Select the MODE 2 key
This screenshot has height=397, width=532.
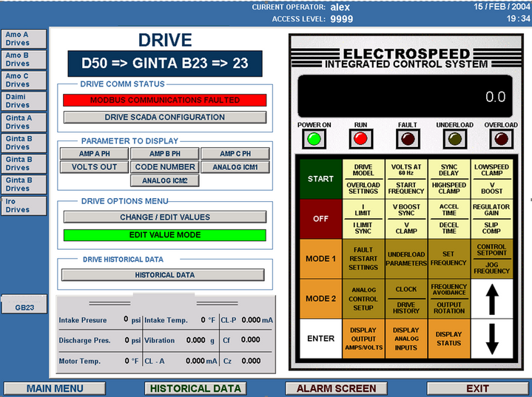tap(320, 299)
